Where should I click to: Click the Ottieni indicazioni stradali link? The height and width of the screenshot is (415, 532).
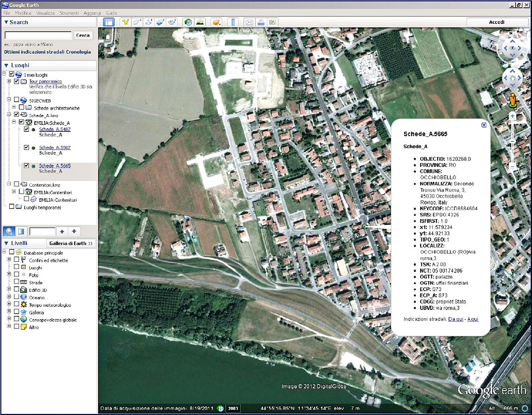click(34, 52)
